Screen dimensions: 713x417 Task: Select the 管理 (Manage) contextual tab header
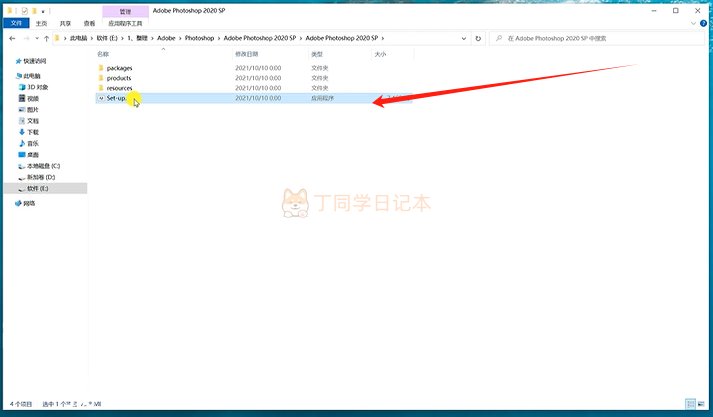(x=126, y=11)
